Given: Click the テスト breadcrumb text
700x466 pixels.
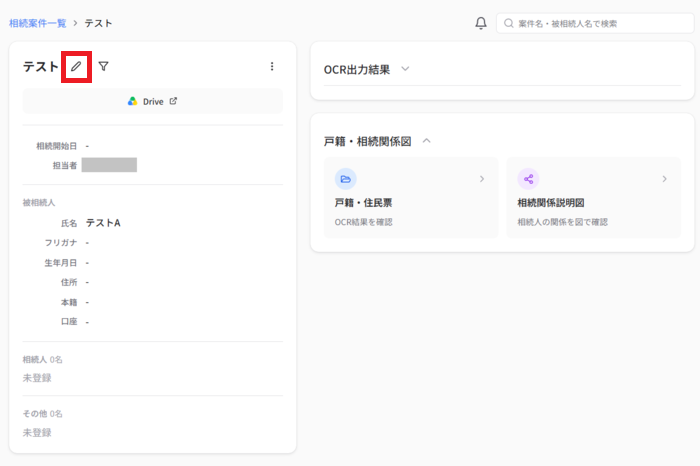Looking at the screenshot, I should tap(98, 23).
